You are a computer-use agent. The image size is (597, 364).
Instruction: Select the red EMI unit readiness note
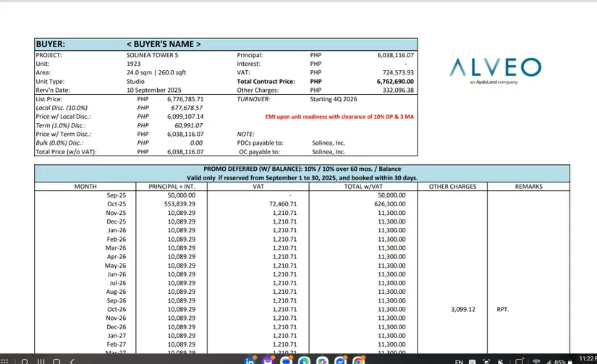339,117
